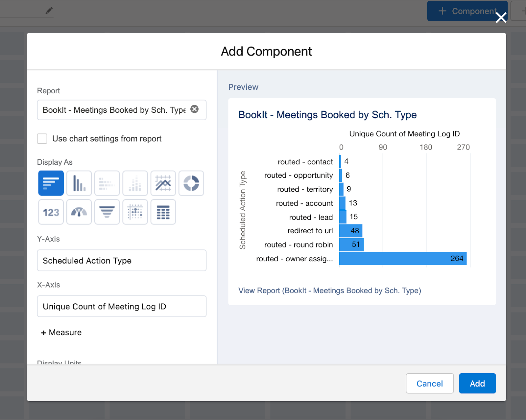The height and width of the screenshot is (420, 526).
Task: Open the X-Axis Unique Count field
Action: [x=122, y=306]
